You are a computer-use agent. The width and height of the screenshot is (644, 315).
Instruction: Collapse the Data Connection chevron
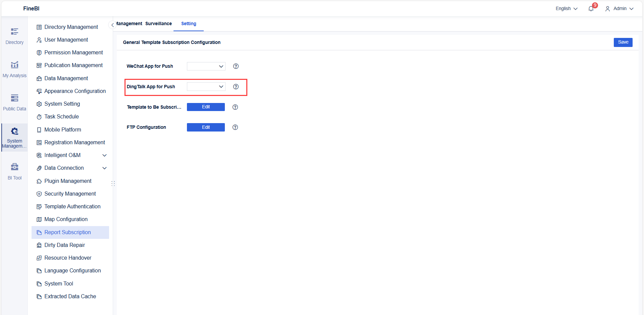pyautogui.click(x=104, y=168)
